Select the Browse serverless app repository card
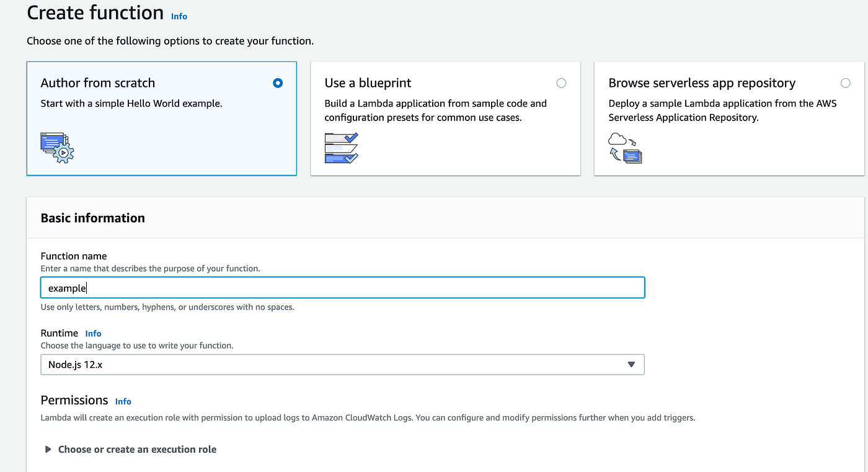This screenshot has width=868, height=472. coord(729,118)
